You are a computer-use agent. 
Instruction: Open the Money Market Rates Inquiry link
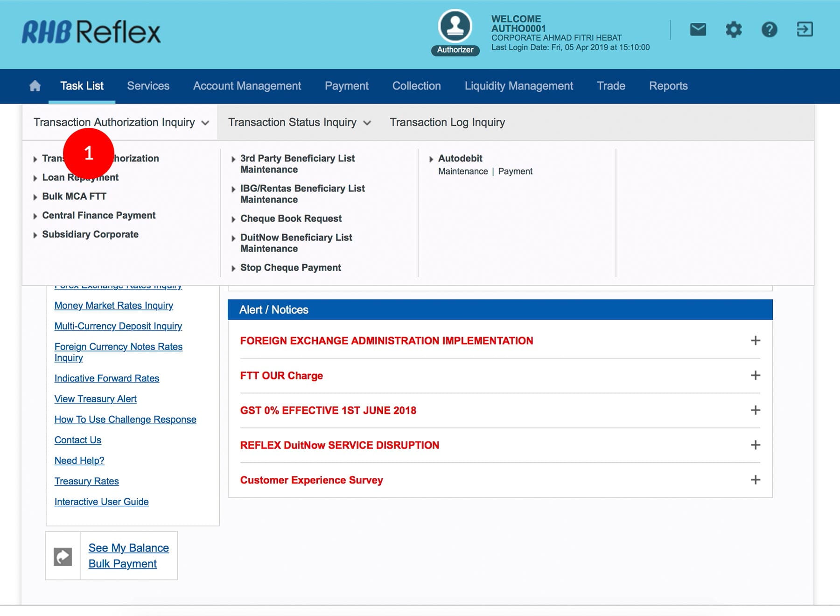(x=113, y=306)
